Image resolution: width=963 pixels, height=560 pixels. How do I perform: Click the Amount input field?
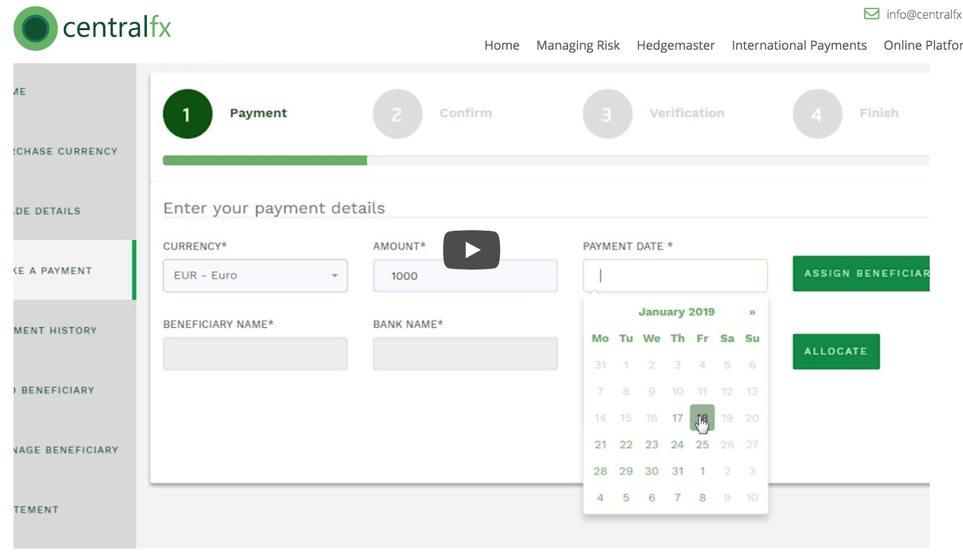coord(465,275)
